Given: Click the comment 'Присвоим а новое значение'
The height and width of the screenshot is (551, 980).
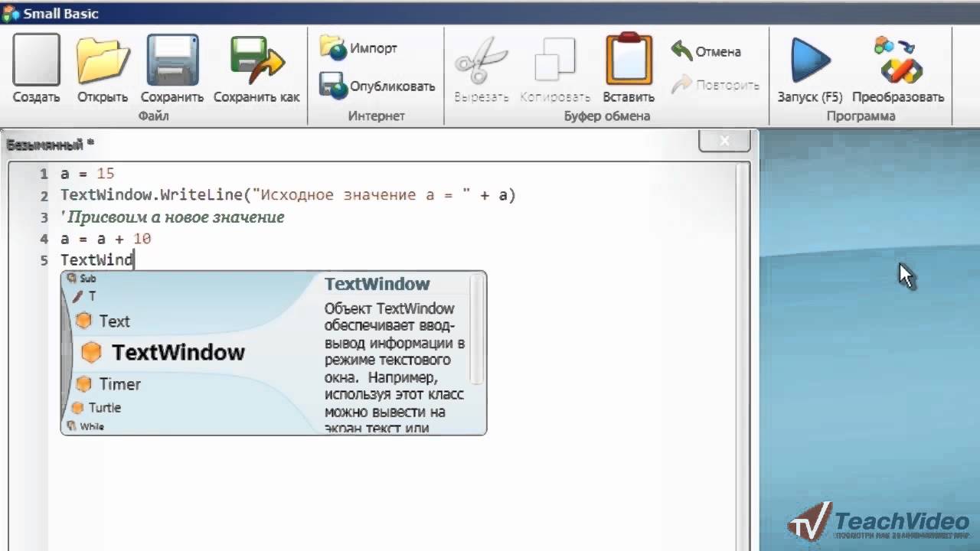Looking at the screenshot, I should (x=173, y=217).
